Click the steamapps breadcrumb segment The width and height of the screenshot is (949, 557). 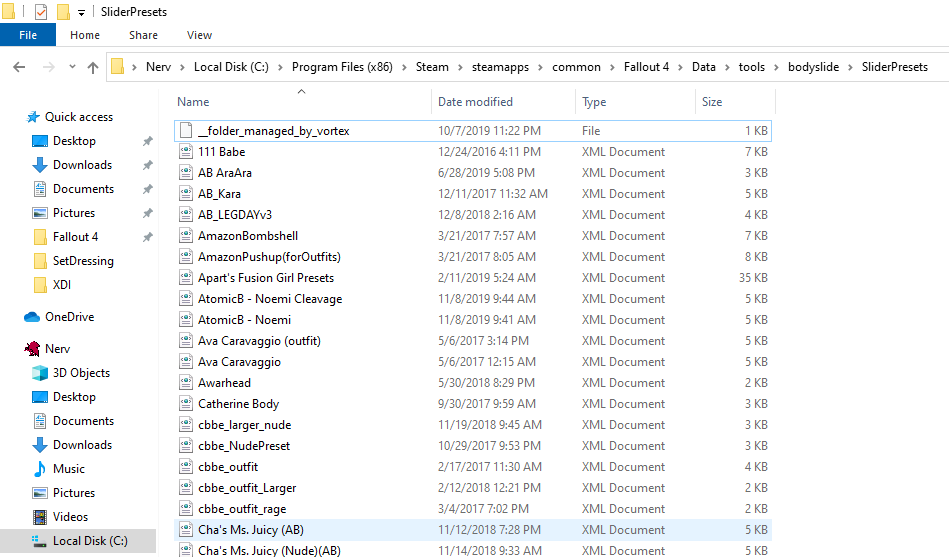click(501, 67)
